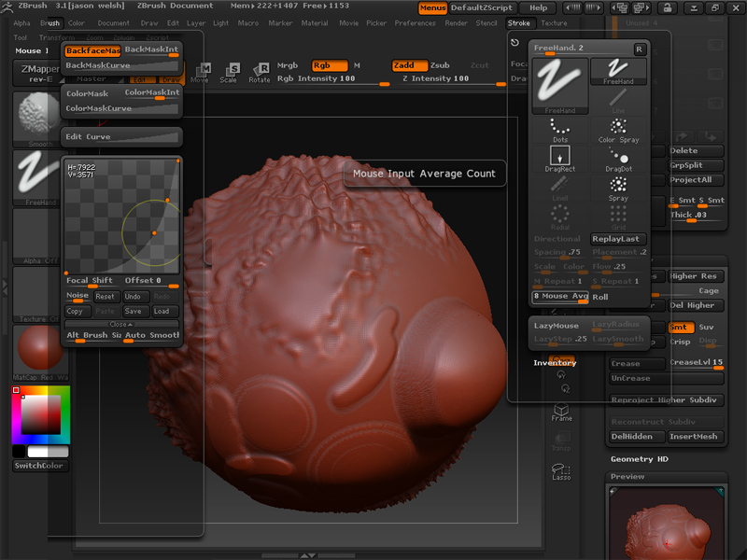Click the Move tool icon

tap(200, 73)
